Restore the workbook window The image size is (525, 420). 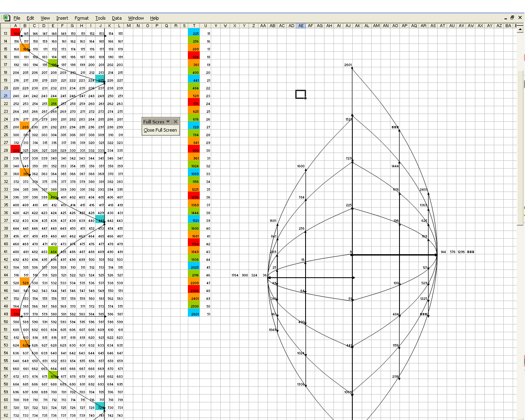[x=512, y=18]
